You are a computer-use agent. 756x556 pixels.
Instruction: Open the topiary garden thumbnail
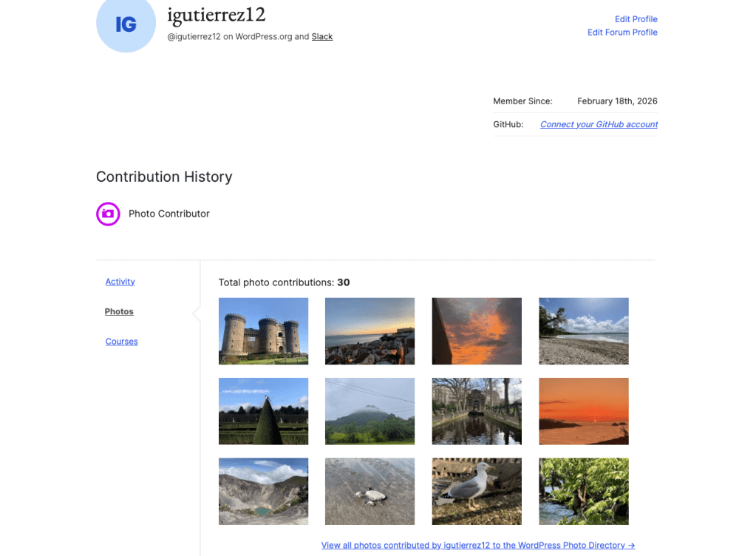(x=263, y=411)
